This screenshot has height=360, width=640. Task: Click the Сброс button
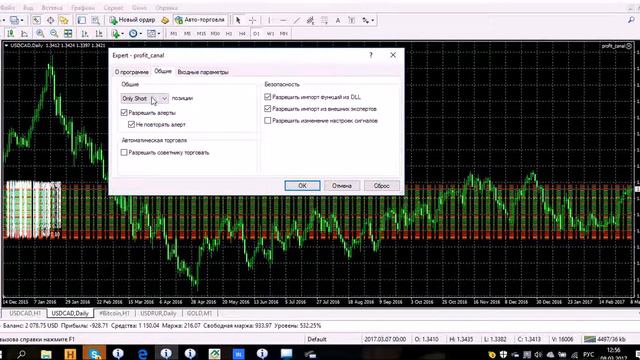pyautogui.click(x=382, y=185)
